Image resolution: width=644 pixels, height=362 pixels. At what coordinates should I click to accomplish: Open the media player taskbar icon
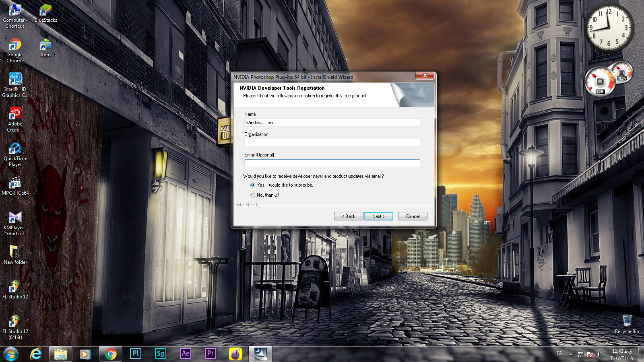(85, 354)
